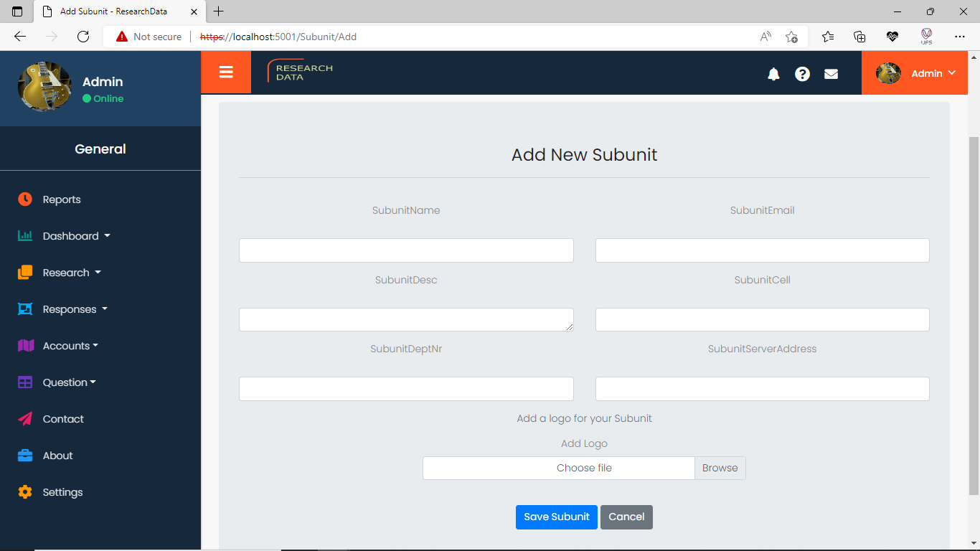This screenshot has width=980, height=551.
Task: Open Settings gear icon in sidebar
Action: click(x=25, y=492)
